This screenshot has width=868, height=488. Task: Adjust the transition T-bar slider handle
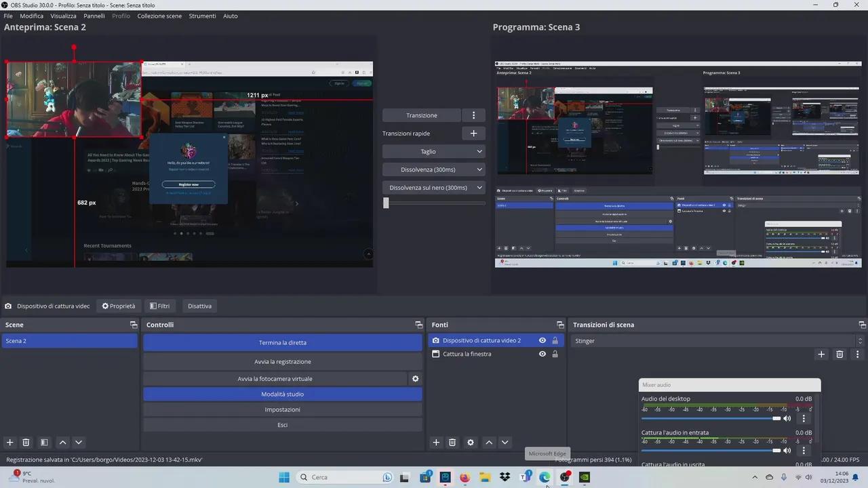tap(386, 203)
